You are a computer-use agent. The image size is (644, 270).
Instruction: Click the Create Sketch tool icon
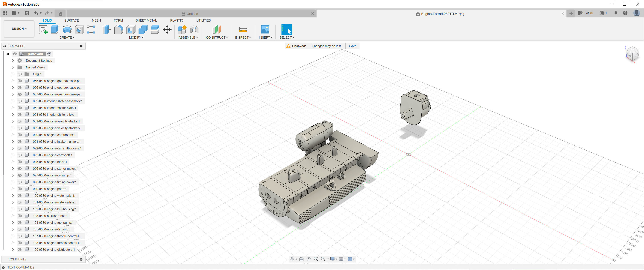tap(43, 30)
